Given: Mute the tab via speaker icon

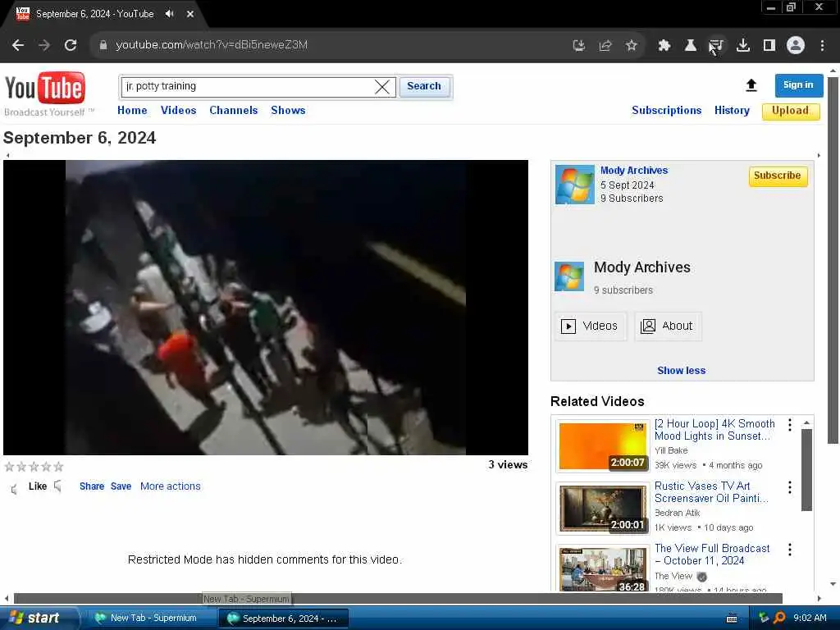Looking at the screenshot, I should pos(170,14).
